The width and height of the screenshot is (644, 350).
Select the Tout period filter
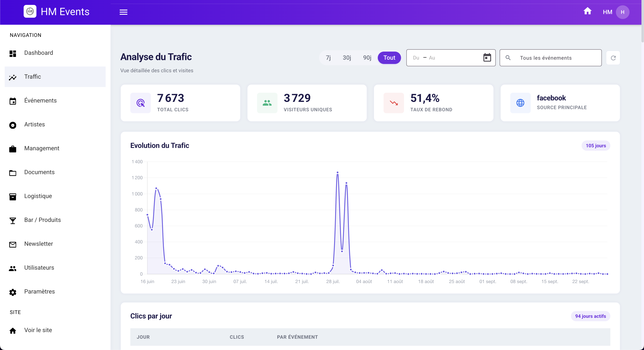point(389,58)
